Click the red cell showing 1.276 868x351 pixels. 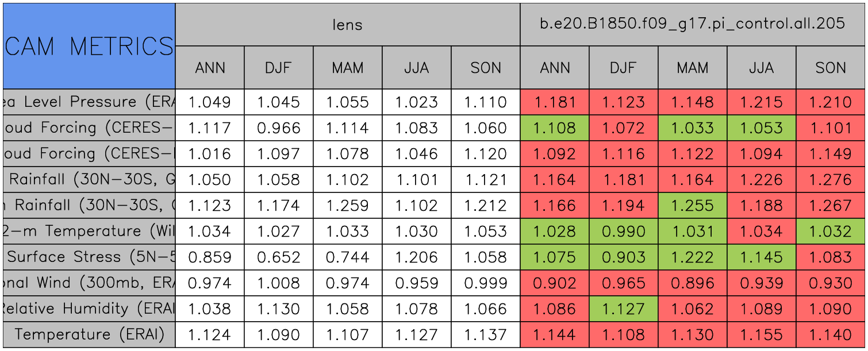(831, 179)
